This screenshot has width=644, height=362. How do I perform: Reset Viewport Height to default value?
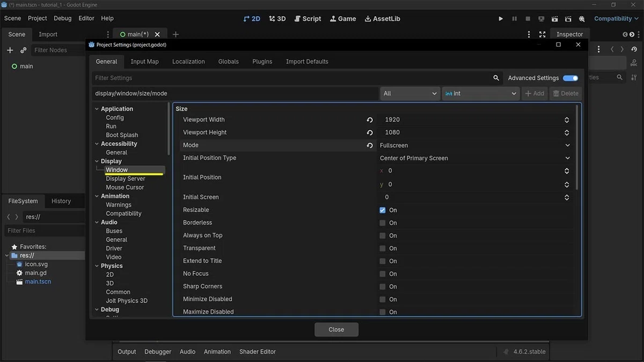(370, 132)
